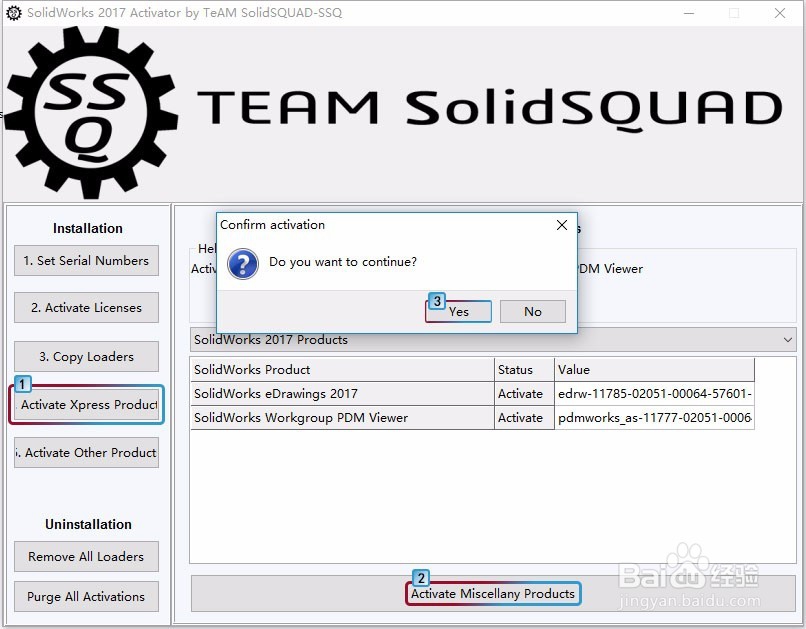Click Remove All Loaders

pyautogui.click(x=86, y=557)
